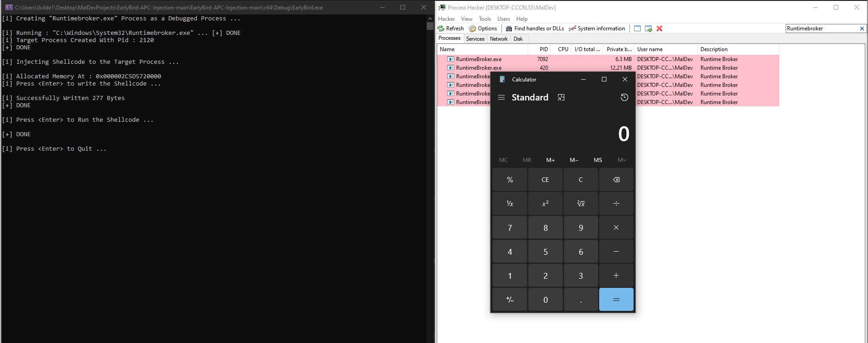Toggle Calculator keep on top icon
The width and height of the screenshot is (868, 343).
561,97
